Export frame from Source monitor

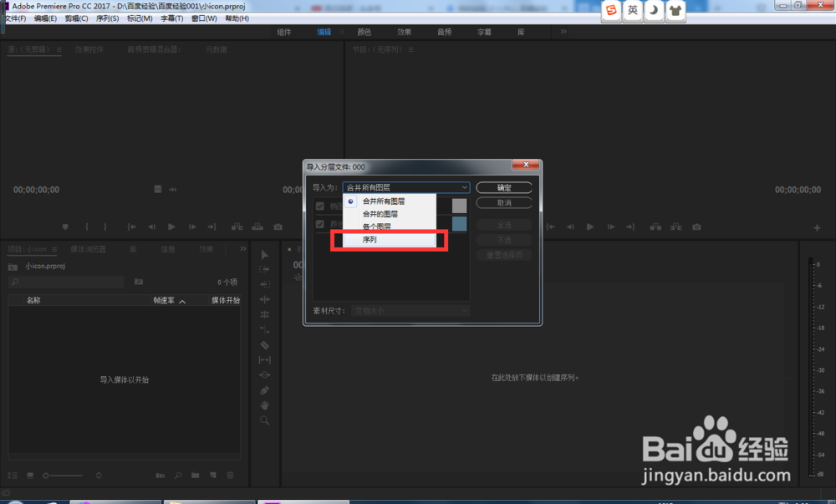point(278,227)
